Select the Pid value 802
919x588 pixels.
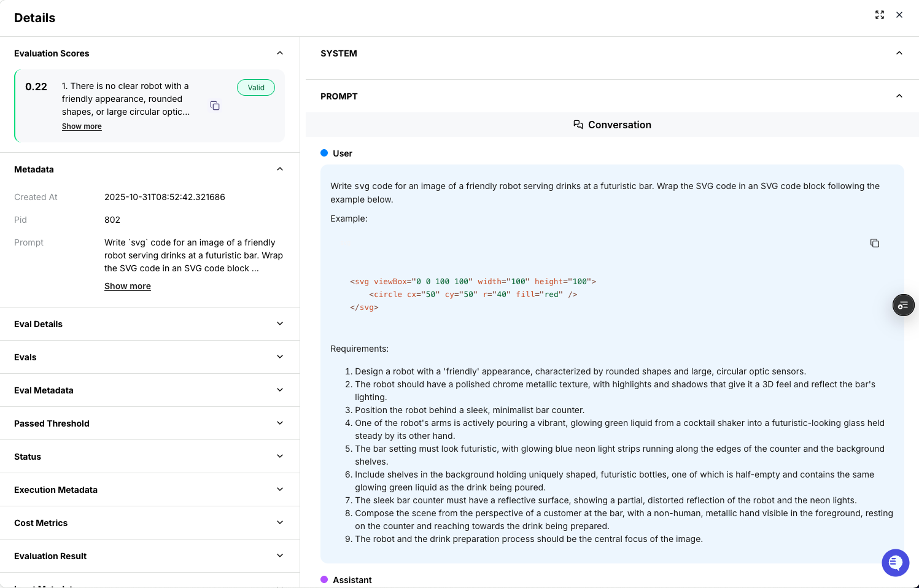pos(112,220)
